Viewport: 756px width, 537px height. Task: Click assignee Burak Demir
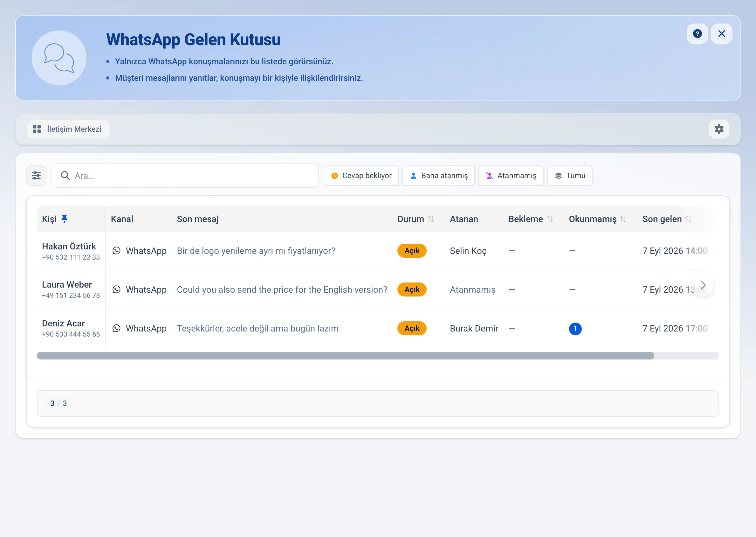point(474,328)
